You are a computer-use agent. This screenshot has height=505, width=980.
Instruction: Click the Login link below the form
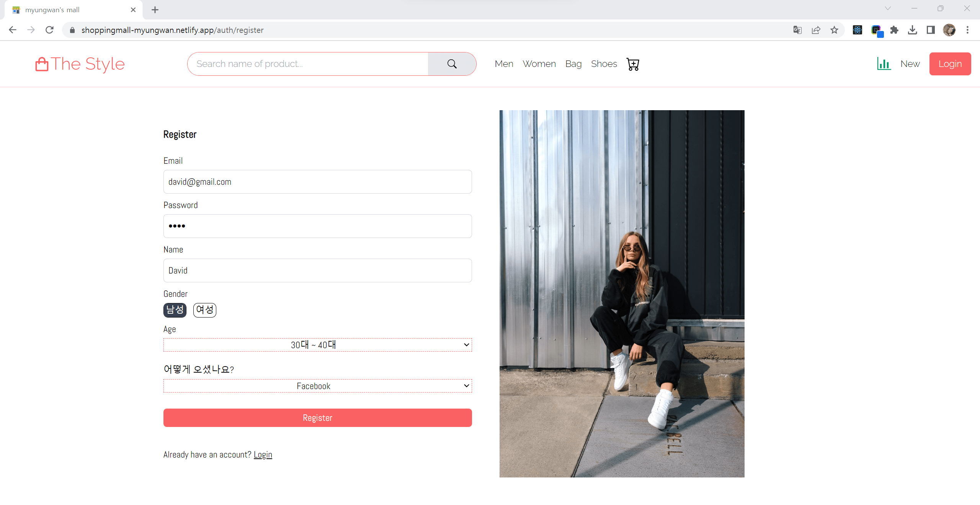click(263, 454)
